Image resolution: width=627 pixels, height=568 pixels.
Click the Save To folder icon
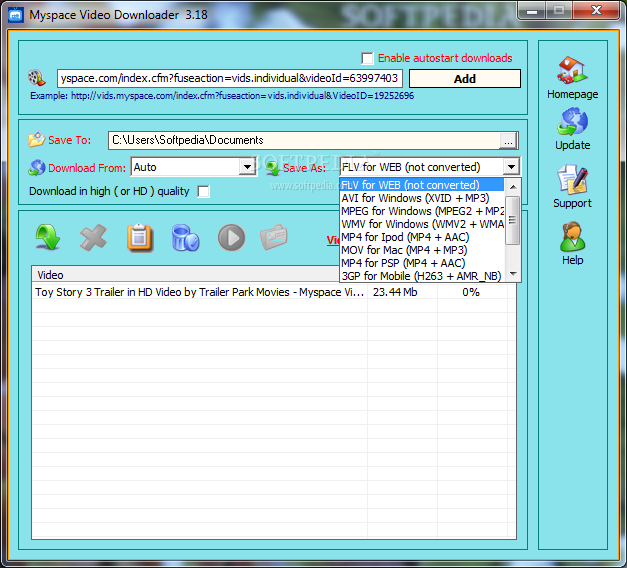[x=36, y=140]
